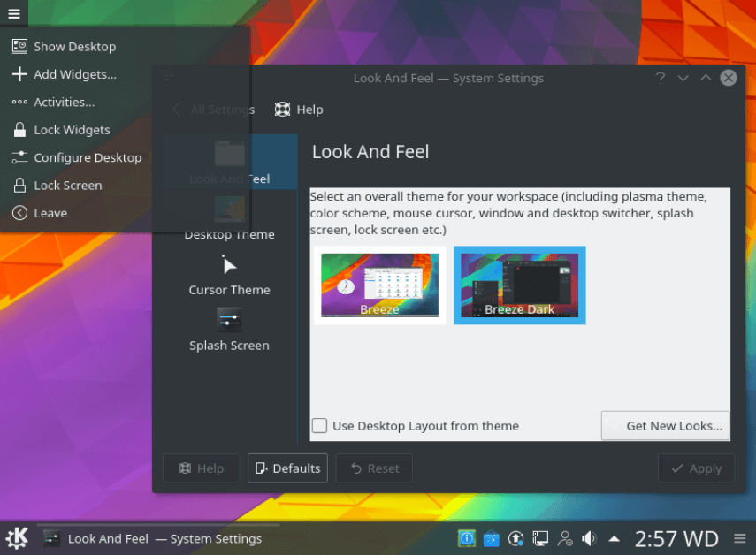Open the KDE application launcher
The height and width of the screenshot is (555, 756).
[17, 538]
